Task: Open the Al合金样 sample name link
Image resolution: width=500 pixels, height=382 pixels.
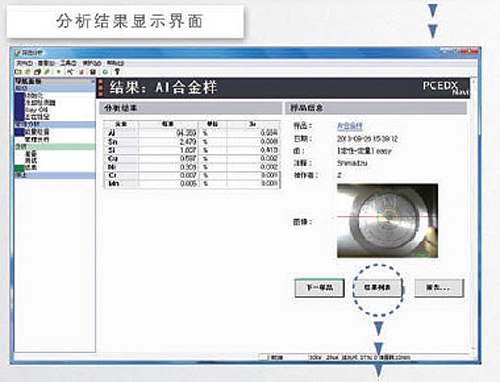Action: pyautogui.click(x=350, y=126)
